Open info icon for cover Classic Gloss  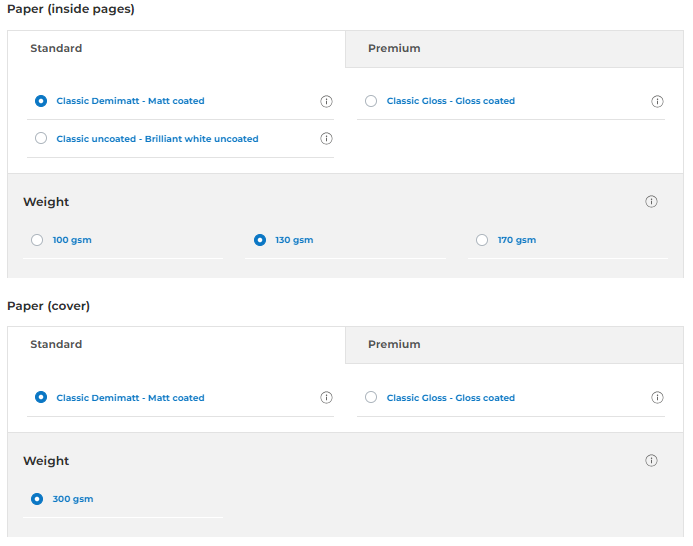pos(657,398)
